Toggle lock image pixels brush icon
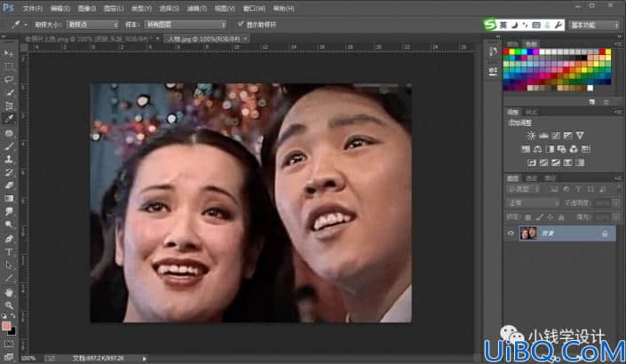The image size is (626, 364). pyautogui.click(x=539, y=218)
